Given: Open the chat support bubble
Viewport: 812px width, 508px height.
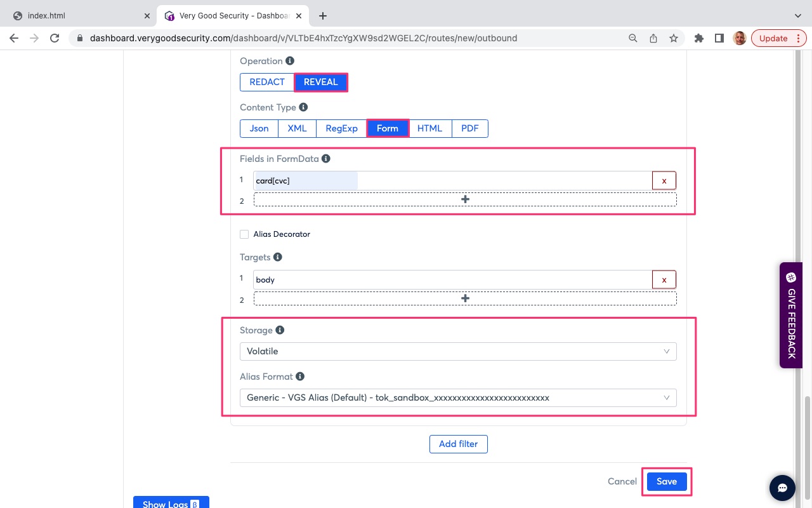Looking at the screenshot, I should pos(783,488).
